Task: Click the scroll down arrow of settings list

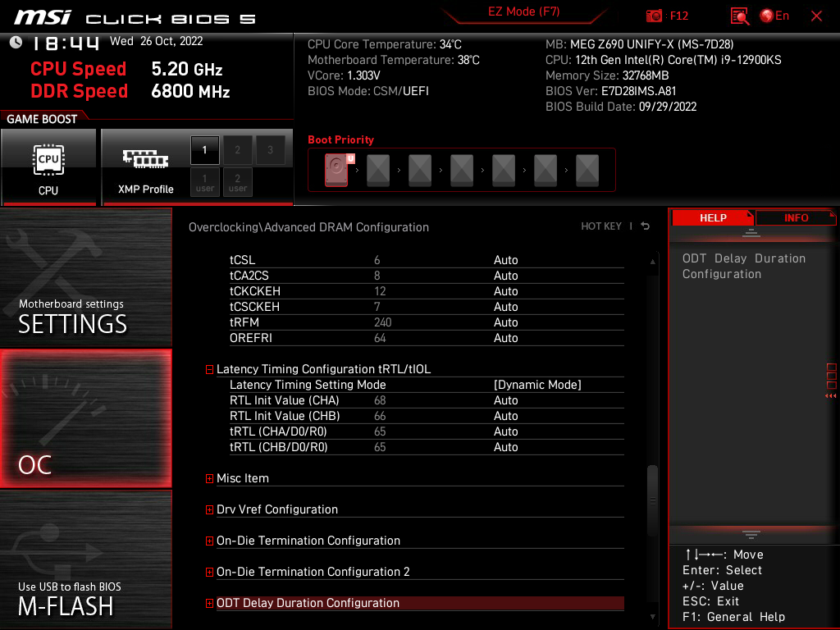Action: click(x=652, y=617)
